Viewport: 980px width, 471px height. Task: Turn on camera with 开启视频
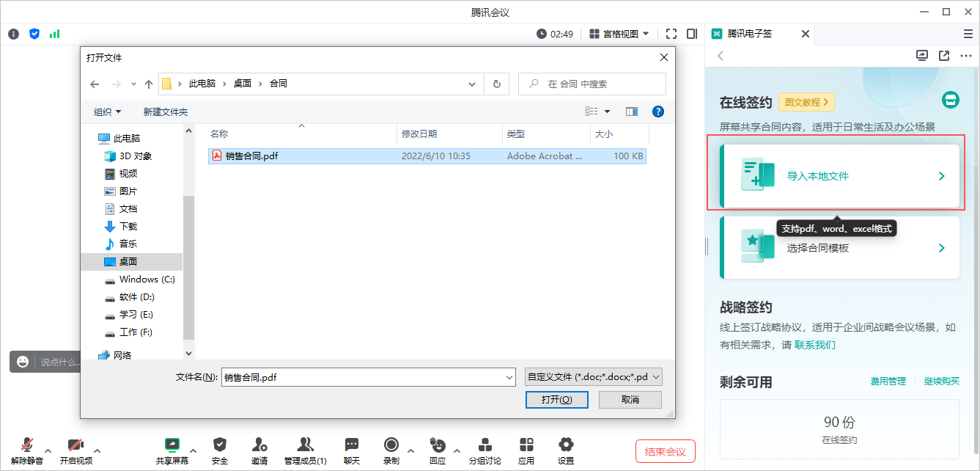tap(74, 450)
